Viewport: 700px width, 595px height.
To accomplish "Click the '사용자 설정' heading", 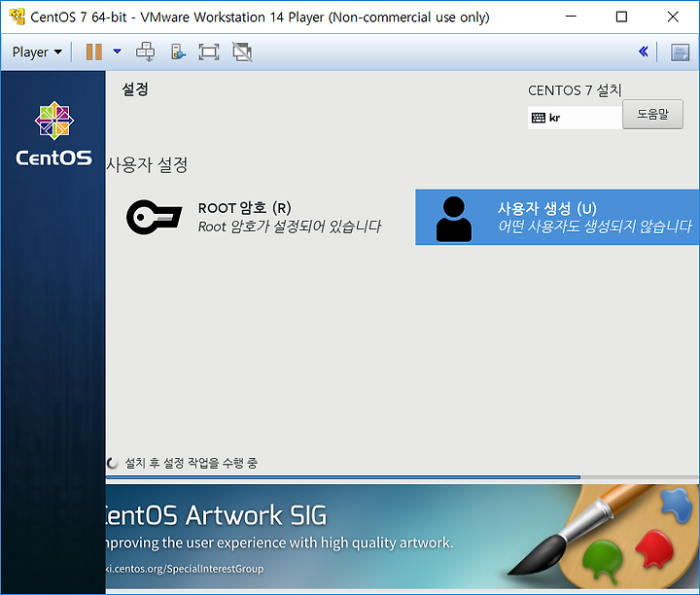I will coord(147,164).
